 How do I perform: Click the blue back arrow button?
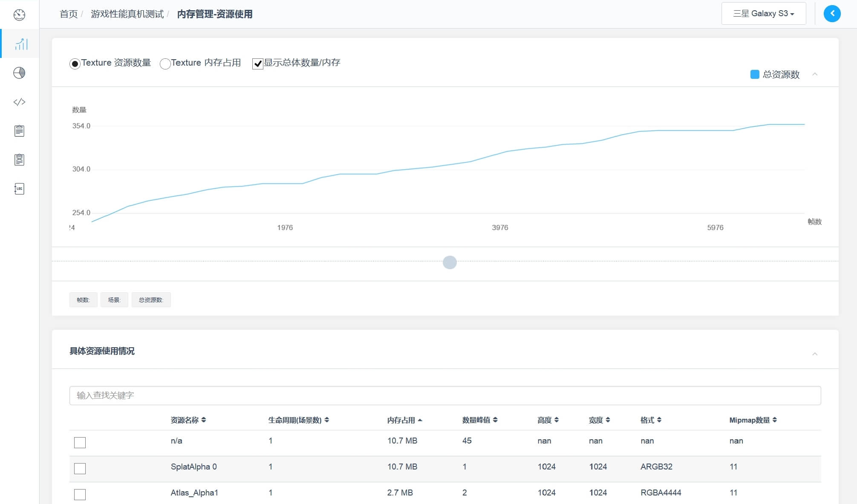832,14
